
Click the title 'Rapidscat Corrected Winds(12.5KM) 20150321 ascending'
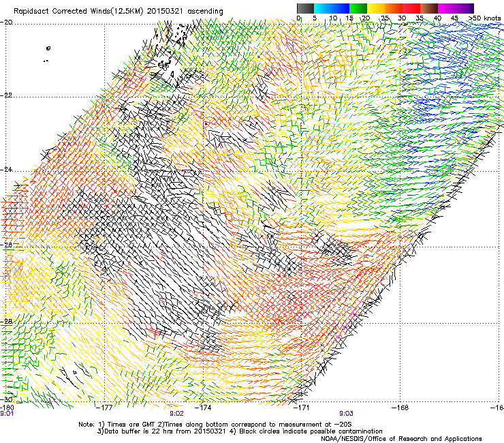(x=119, y=12)
